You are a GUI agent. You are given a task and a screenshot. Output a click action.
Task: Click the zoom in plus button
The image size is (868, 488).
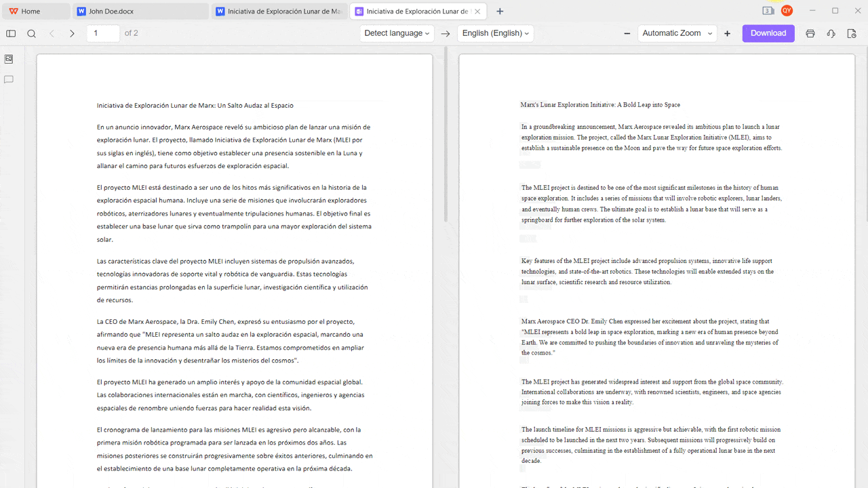coord(728,33)
